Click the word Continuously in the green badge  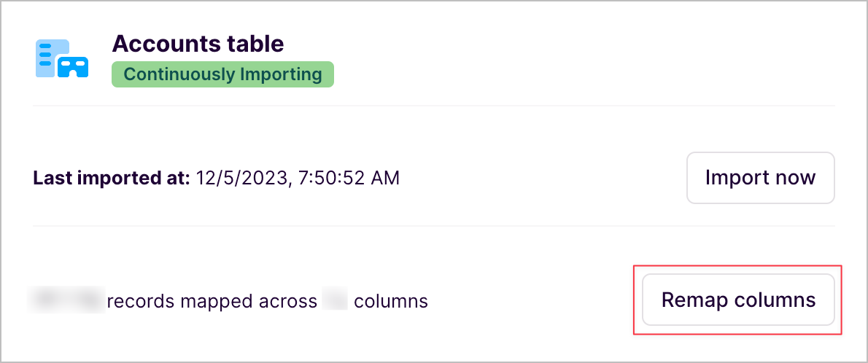(x=179, y=74)
